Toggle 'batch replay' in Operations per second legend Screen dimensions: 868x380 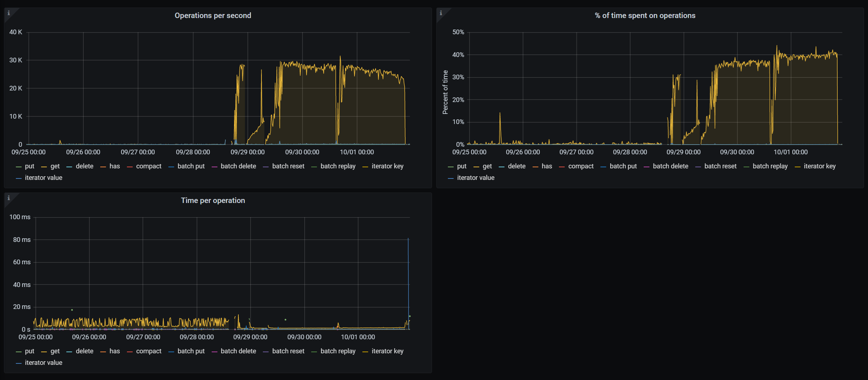(x=338, y=166)
